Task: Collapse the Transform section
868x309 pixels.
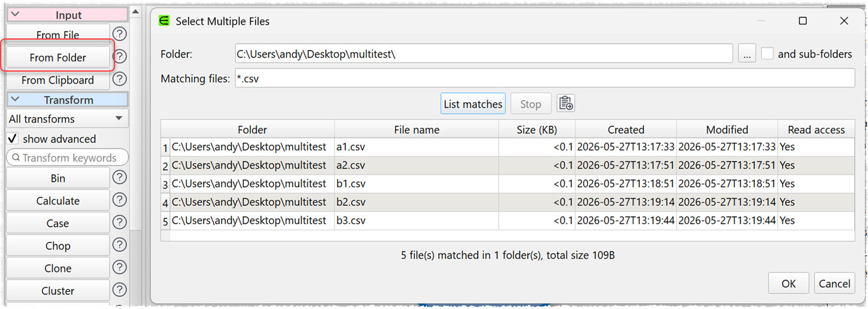Action: point(15,100)
